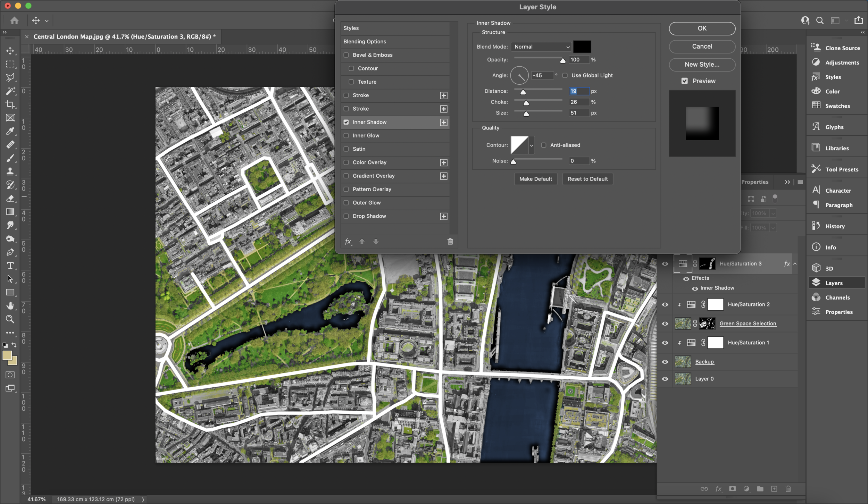Select the Rectangular Marquee tool
Screen dimensions: 868x504
pyautogui.click(x=10, y=64)
